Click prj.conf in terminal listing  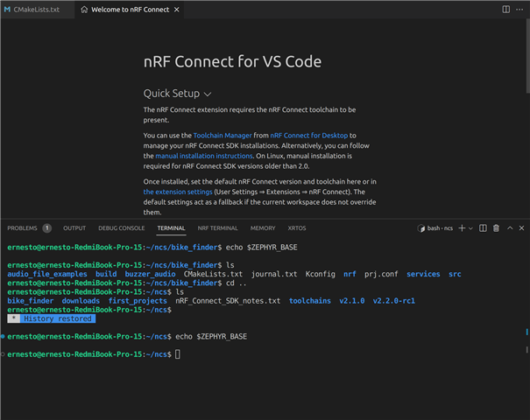coord(381,274)
